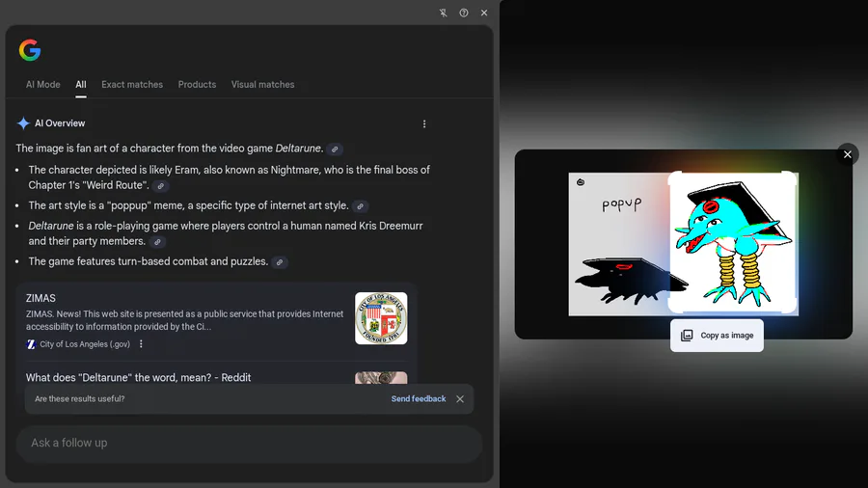Click the "Are these results useful?" text

pyautogui.click(x=80, y=399)
